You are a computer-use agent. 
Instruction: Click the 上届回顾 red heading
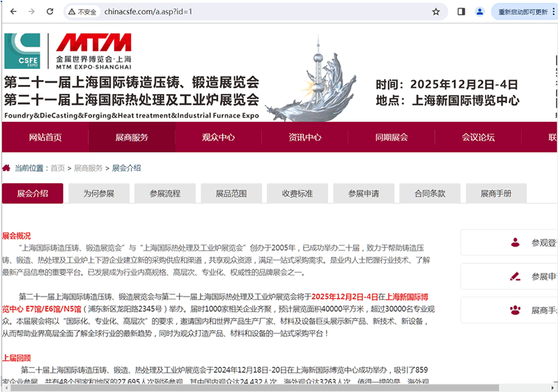(x=16, y=358)
